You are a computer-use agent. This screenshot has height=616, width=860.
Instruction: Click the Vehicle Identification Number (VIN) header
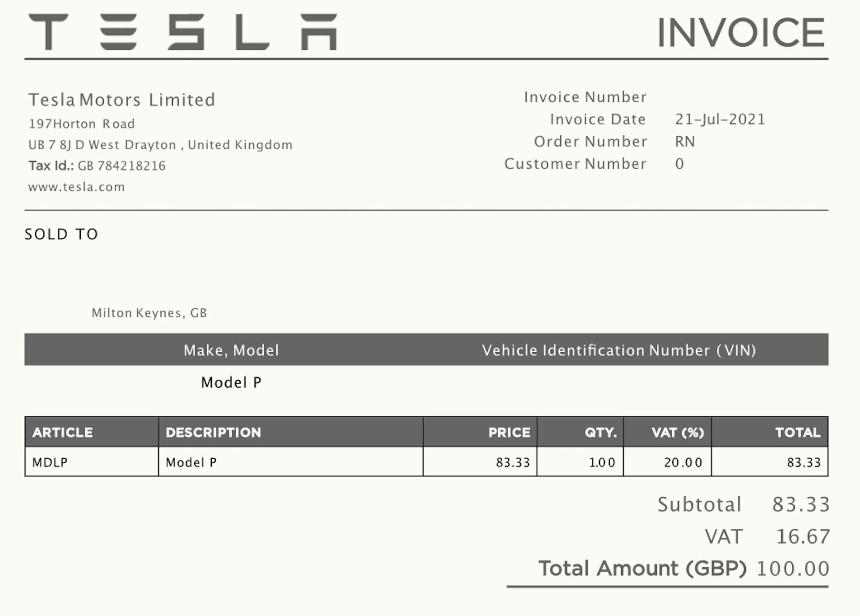pos(619,350)
